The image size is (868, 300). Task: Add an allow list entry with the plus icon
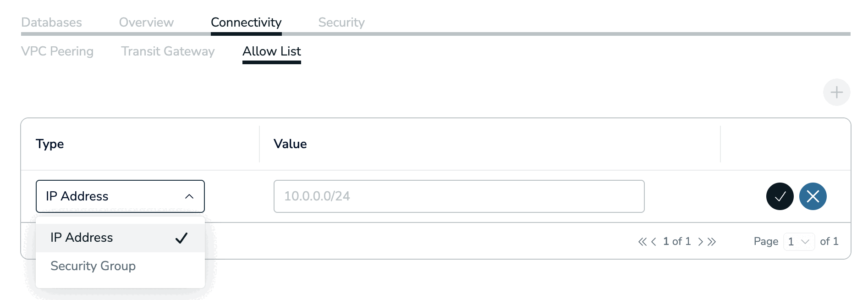pyautogui.click(x=836, y=92)
